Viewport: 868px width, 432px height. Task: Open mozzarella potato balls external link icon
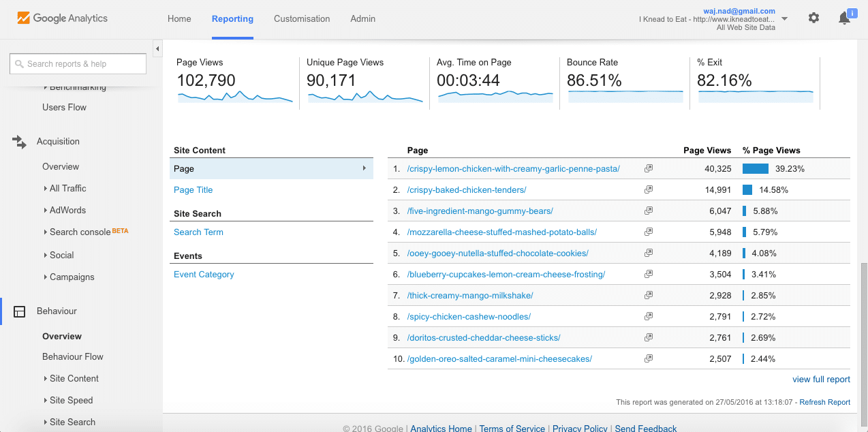coord(649,232)
